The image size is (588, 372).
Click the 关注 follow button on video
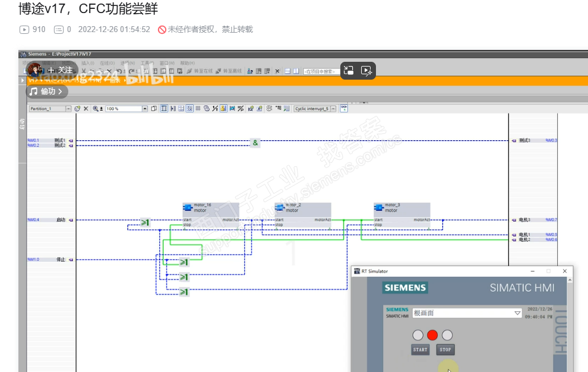click(x=59, y=70)
